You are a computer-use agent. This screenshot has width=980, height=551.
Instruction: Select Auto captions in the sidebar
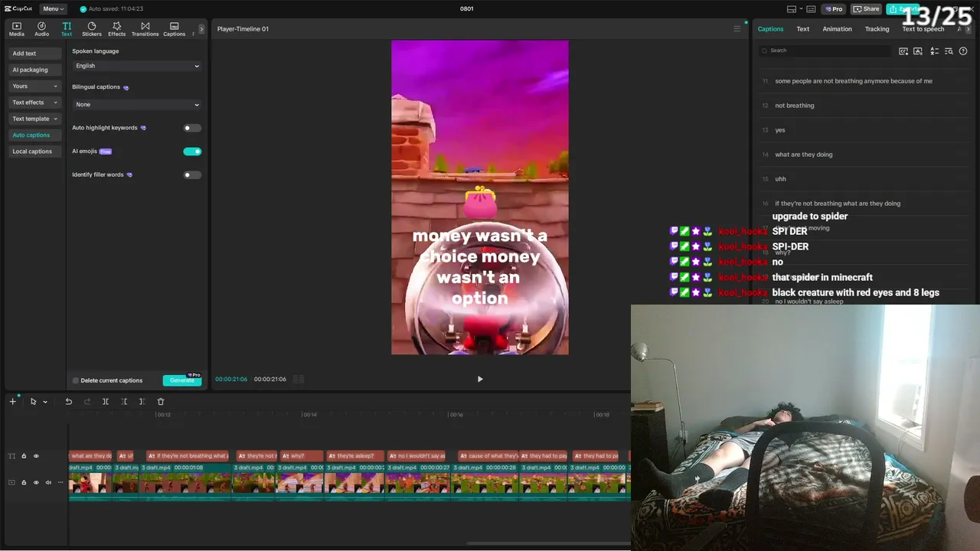(35, 135)
